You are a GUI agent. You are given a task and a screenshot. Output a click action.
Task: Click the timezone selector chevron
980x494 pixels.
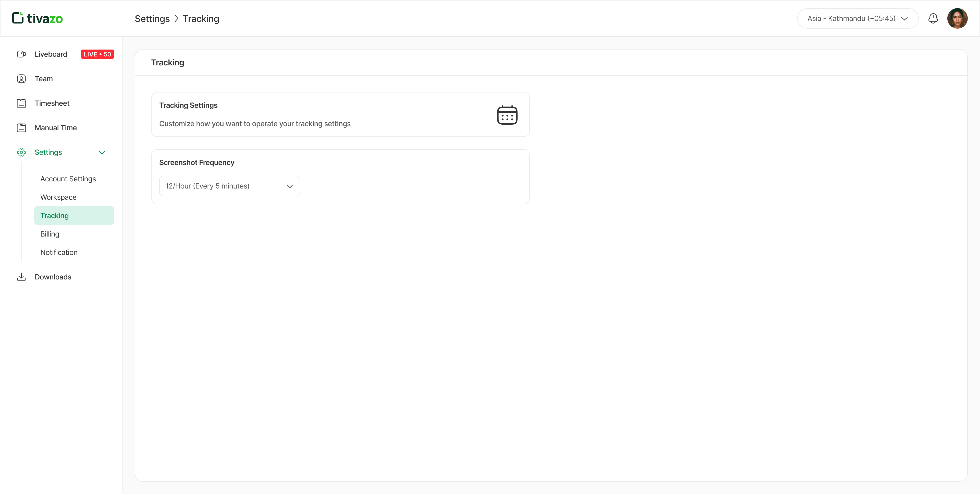pos(905,19)
